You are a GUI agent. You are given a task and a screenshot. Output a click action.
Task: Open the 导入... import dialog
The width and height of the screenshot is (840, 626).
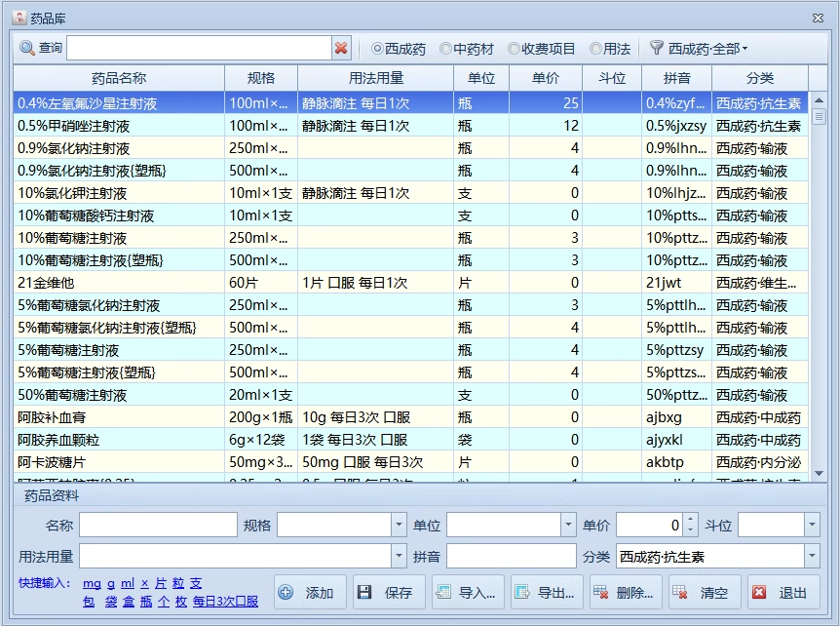point(468,592)
